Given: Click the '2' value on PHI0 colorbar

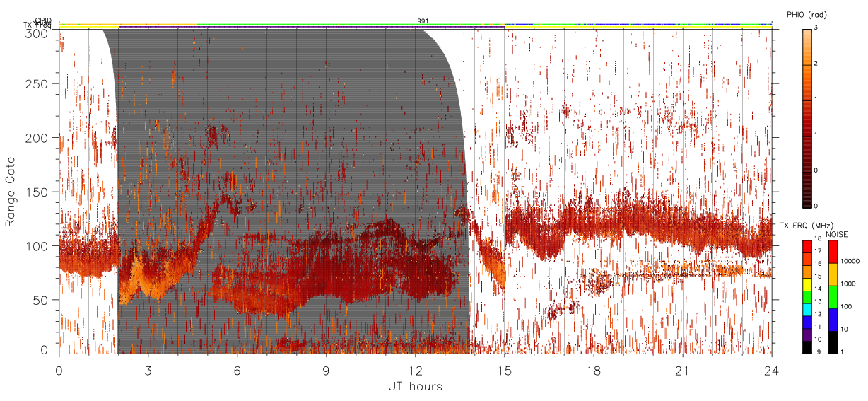Looking at the screenshot, I should pos(816,64).
